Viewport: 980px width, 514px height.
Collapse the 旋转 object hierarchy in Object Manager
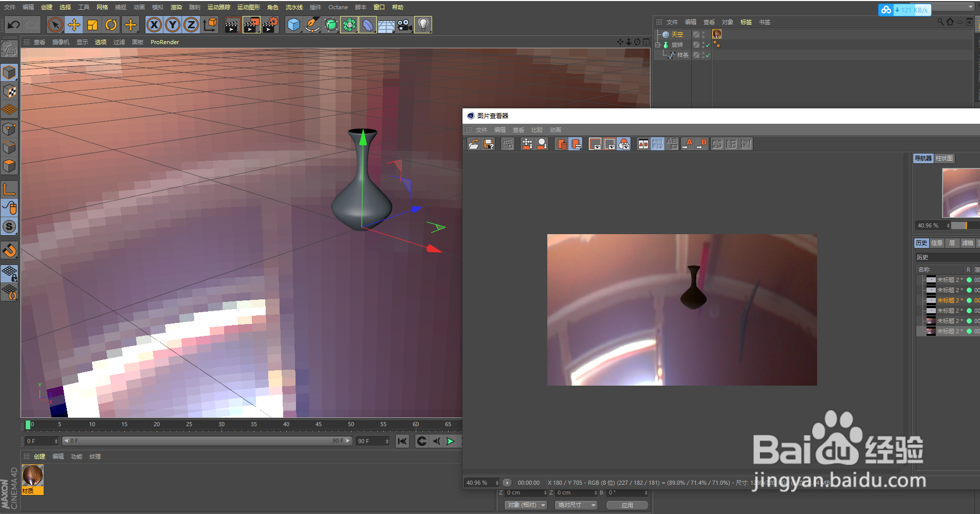pyautogui.click(x=658, y=45)
